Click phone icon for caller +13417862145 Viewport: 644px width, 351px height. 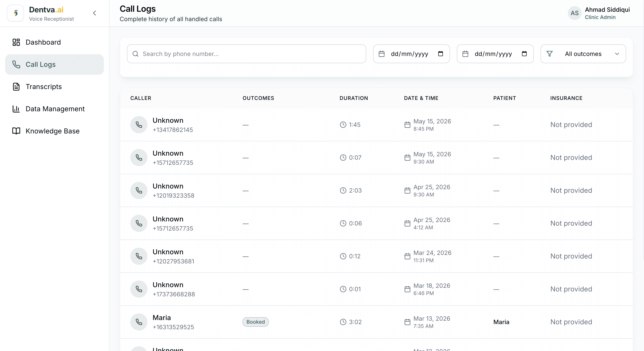tap(139, 125)
